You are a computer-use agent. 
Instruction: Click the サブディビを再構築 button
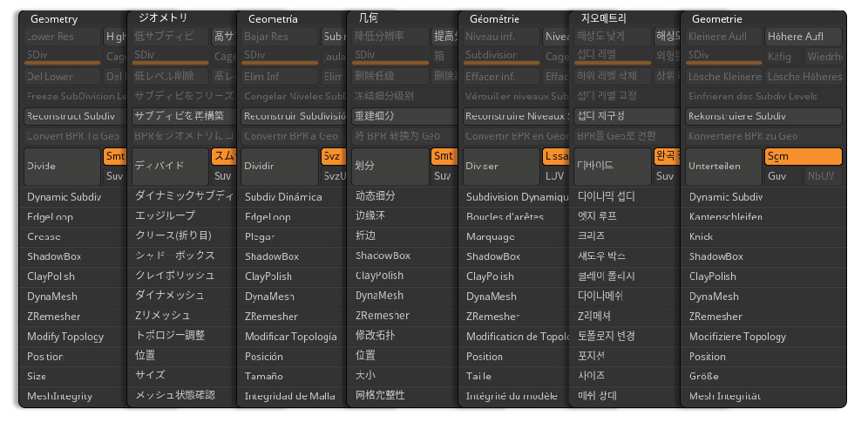coord(185,116)
